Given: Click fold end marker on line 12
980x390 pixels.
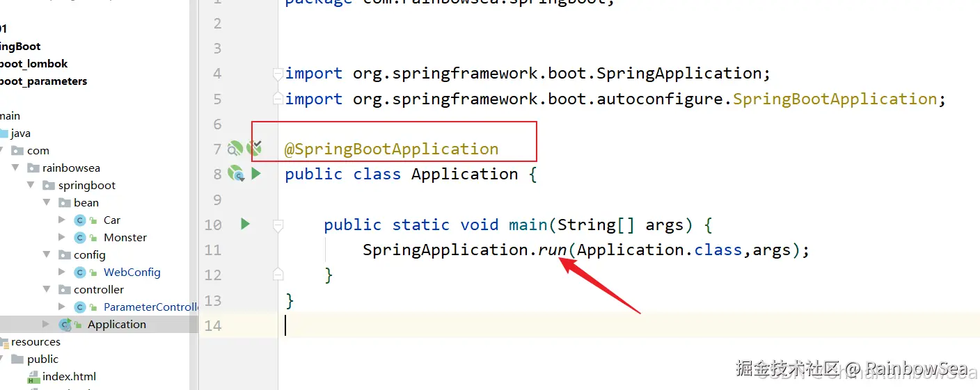Looking at the screenshot, I should coord(278,273).
